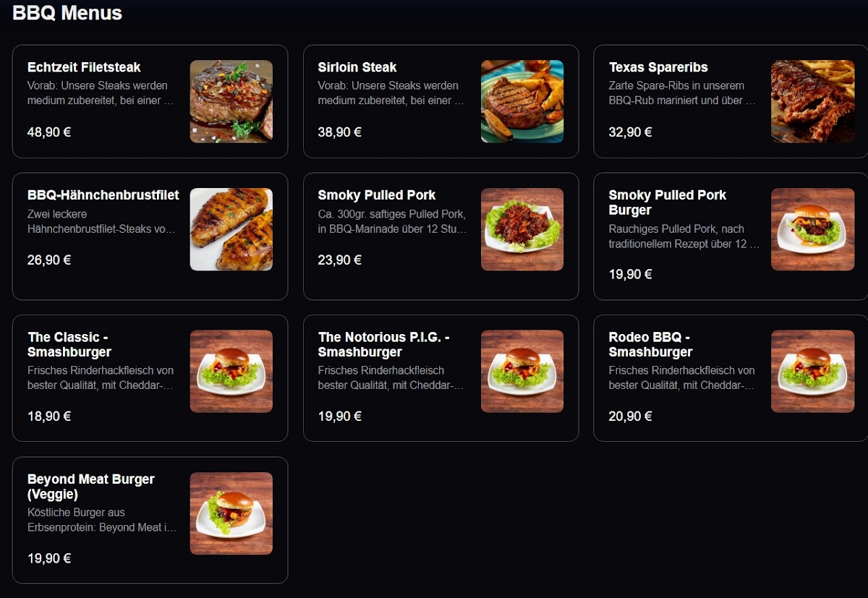Screen dimensions: 868x598
Task: Open the Beyond Meat Burger (Veggie) title
Action: coord(91,487)
